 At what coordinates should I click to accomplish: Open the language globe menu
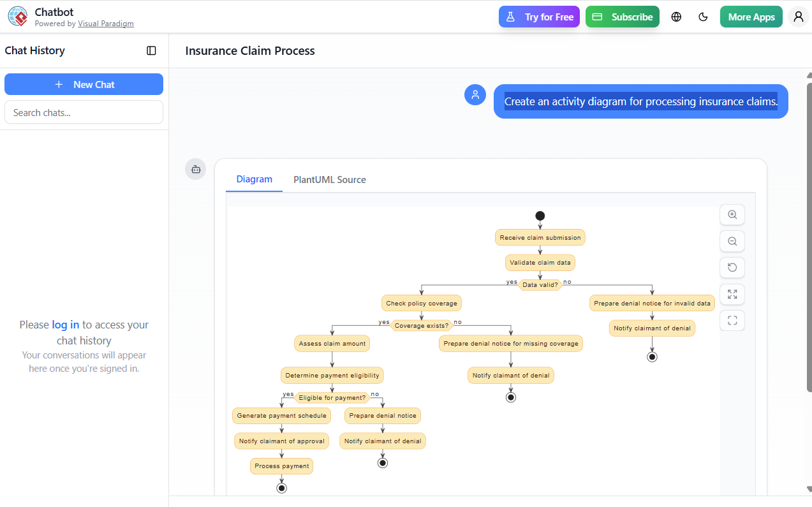point(675,17)
